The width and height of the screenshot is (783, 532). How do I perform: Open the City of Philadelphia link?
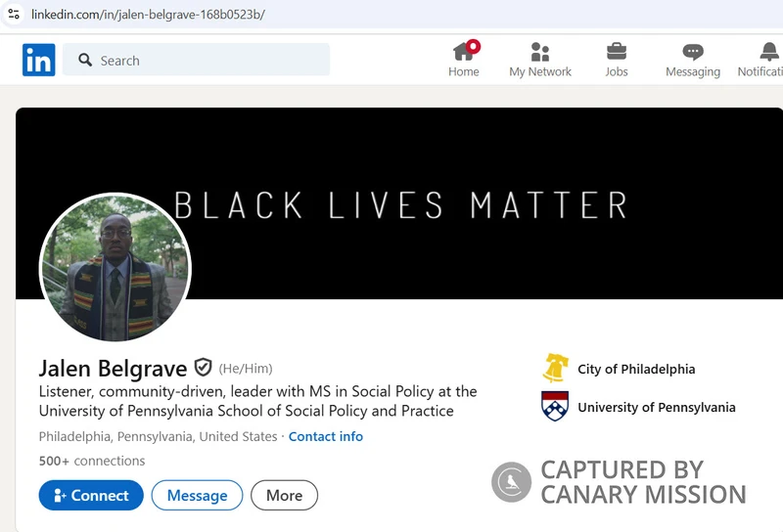(636, 370)
